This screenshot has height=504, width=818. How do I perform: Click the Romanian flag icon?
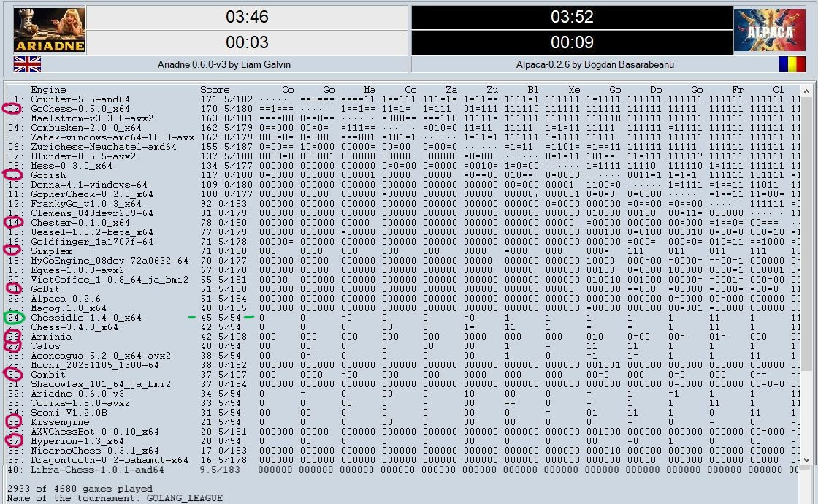[792, 64]
